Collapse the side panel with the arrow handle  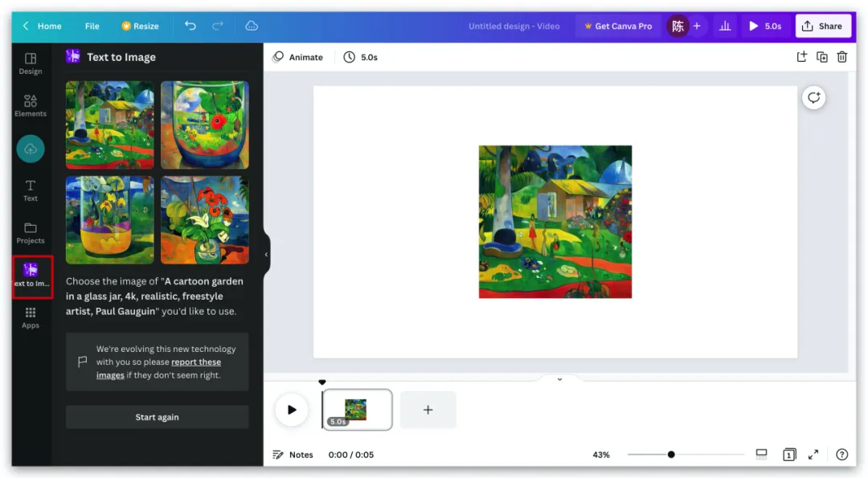(x=266, y=255)
